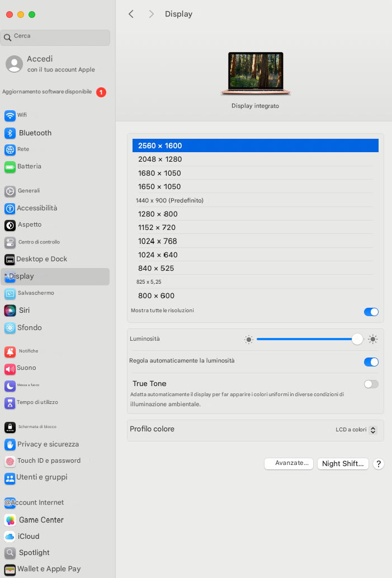The width and height of the screenshot is (392, 578).
Task: Select the Rete globe icon
Action: coord(10,150)
